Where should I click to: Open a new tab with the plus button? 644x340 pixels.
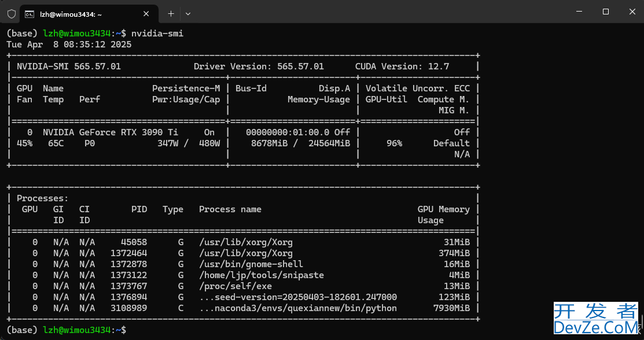[x=171, y=14]
